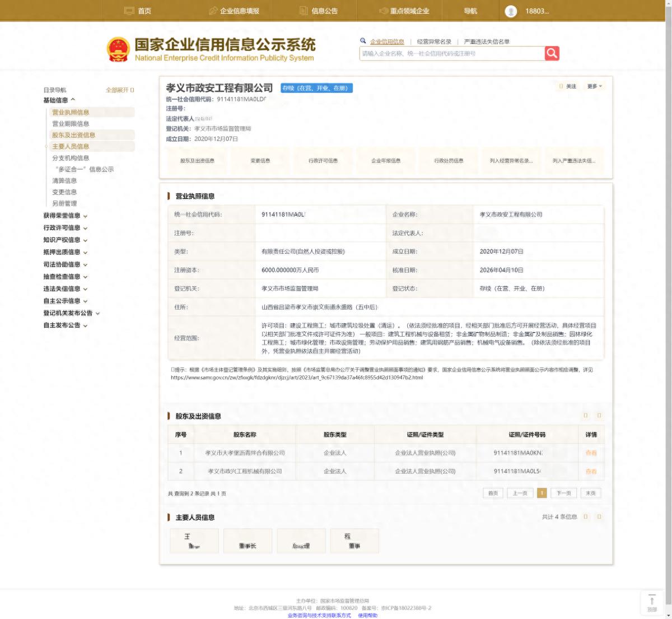672x619 pixels.
Task: Go to 分支机构信息 in the sidebar
Action: (x=71, y=158)
